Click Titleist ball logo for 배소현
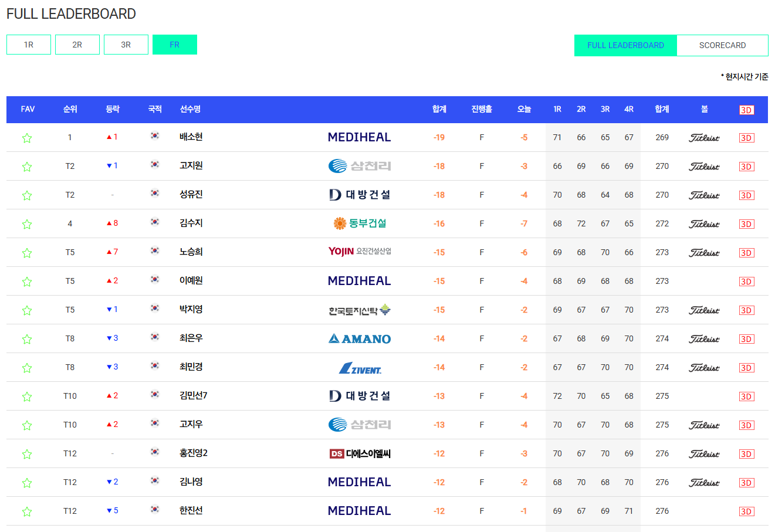Viewport: 775px width, 532px height. (704, 138)
